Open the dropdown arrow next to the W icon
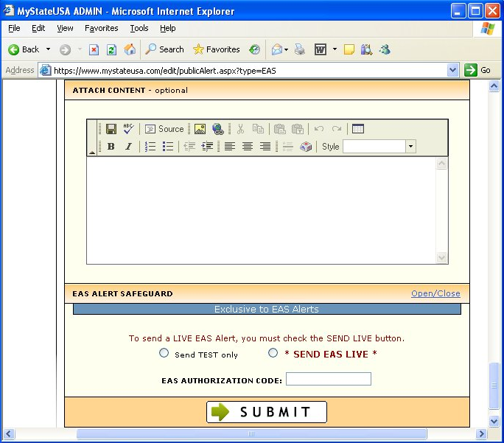Viewport: 504px width, 443px height. click(x=335, y=49)
